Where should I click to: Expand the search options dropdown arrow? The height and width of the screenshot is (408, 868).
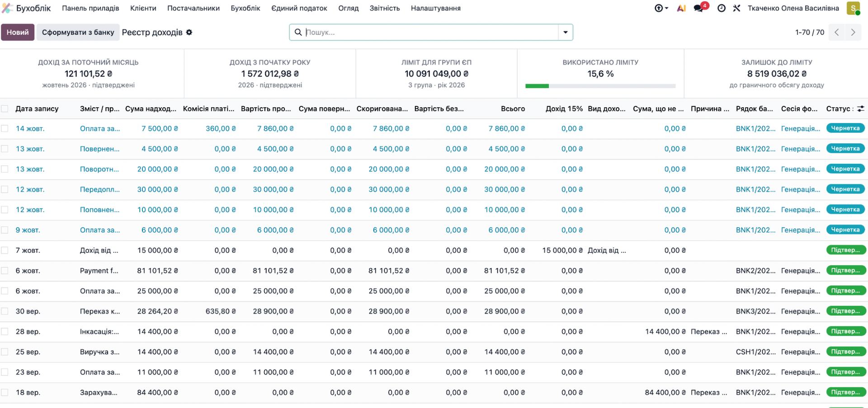[566, 32]
